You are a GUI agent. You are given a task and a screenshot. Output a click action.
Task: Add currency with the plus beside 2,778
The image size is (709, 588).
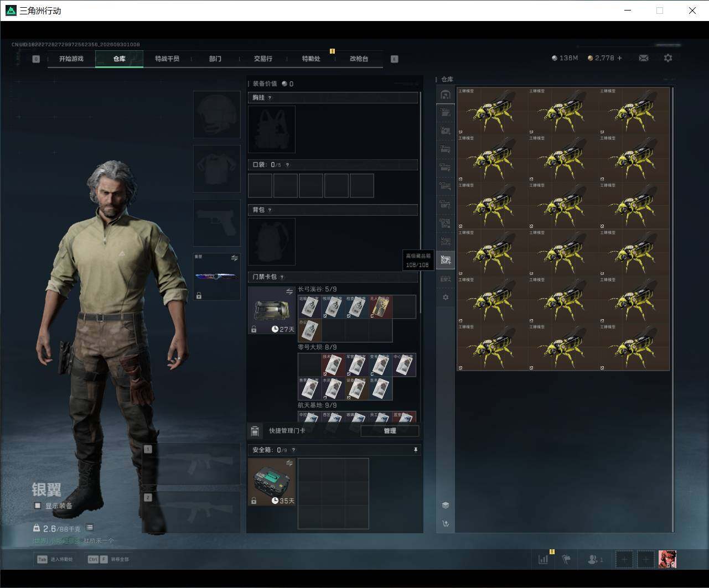pyautogui.click(x=619, y=58)
